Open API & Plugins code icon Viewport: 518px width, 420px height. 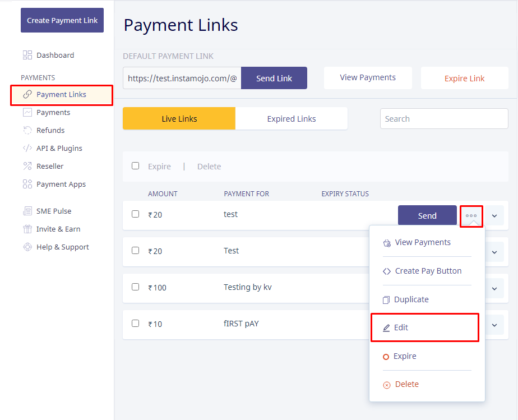27,148
